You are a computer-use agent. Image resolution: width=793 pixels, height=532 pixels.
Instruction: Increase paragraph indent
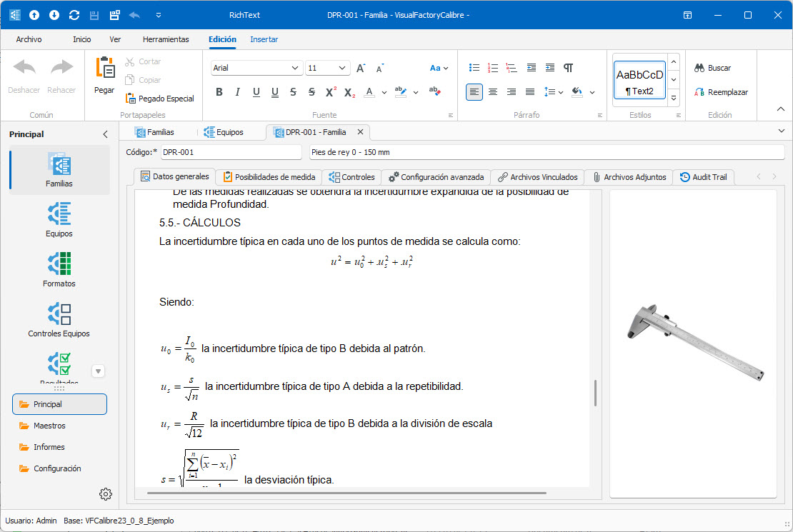coord(549,68)
